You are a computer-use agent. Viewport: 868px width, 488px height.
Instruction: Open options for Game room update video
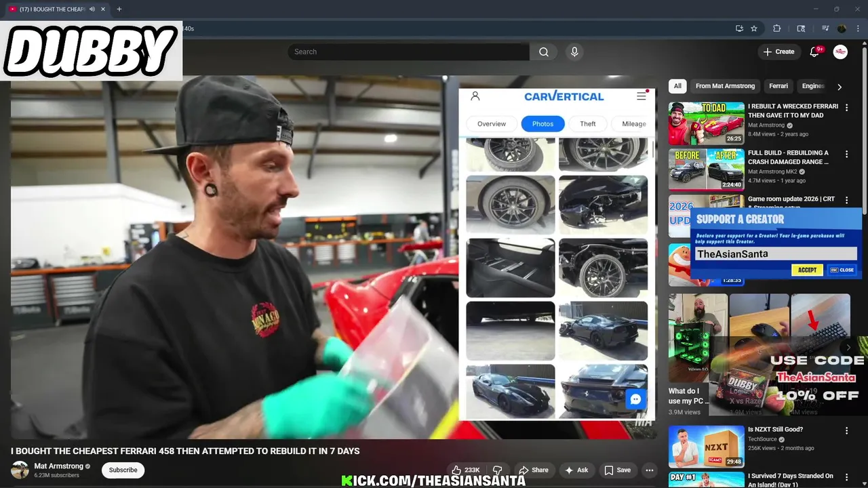[846, 200]
